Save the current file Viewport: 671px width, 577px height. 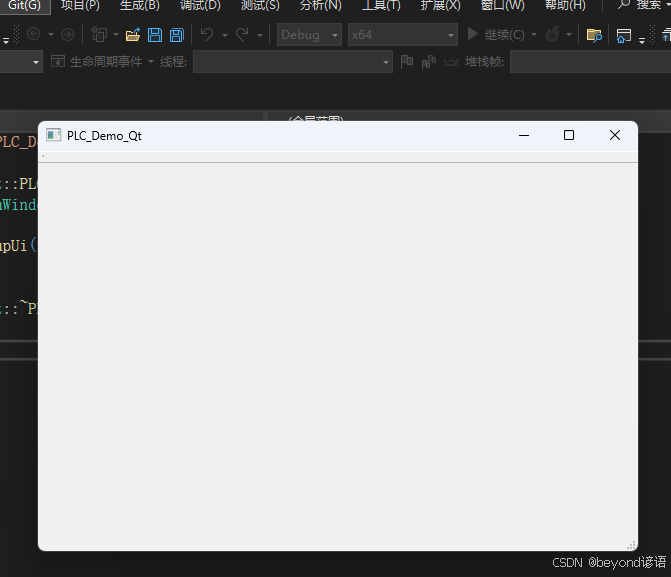click(154, 34)
